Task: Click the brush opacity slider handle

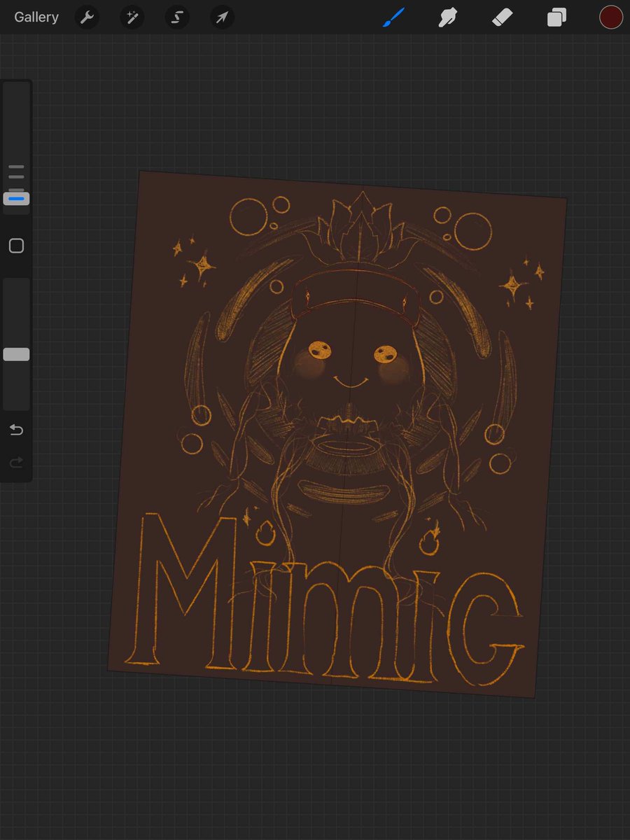Action: pyautogui.click(x=16, y=354)
